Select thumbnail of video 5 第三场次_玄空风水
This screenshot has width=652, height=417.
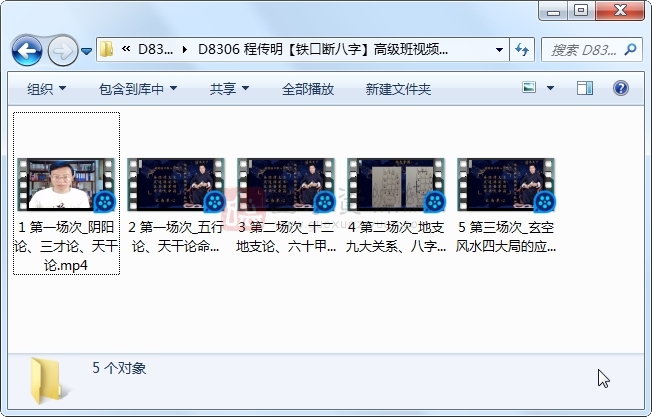point(506,184)
